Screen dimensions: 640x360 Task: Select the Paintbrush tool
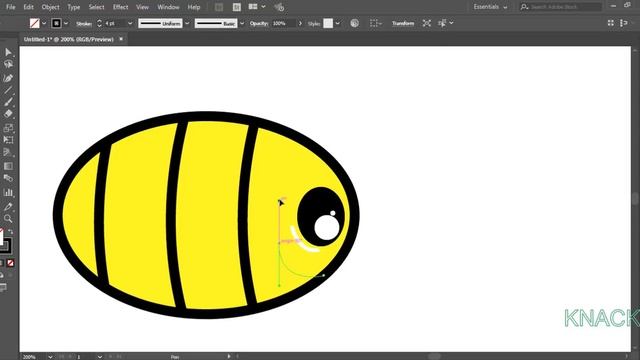(8, 102)
